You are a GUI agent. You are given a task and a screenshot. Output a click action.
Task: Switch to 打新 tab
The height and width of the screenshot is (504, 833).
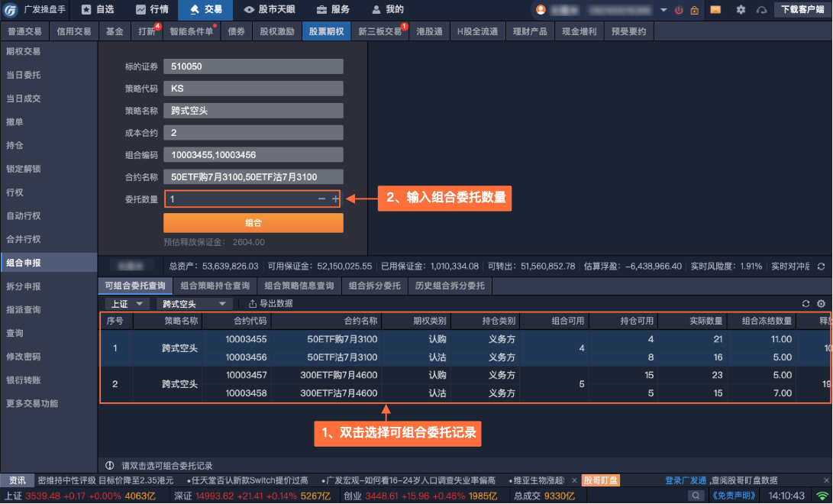tap(147, 31)
